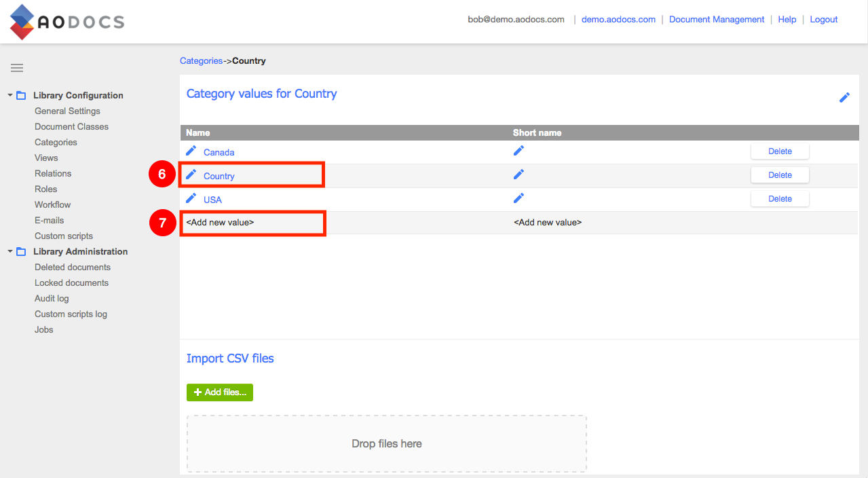Screen dimensions: 868x478
Task: Click Library Administration label
Action: tap(80, 252)
